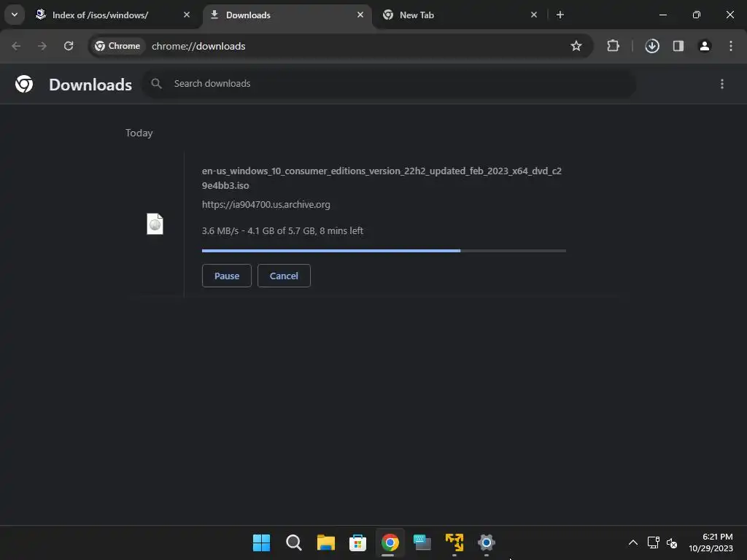
Task: Open a new tab with plus button
Action: point(560,15)
